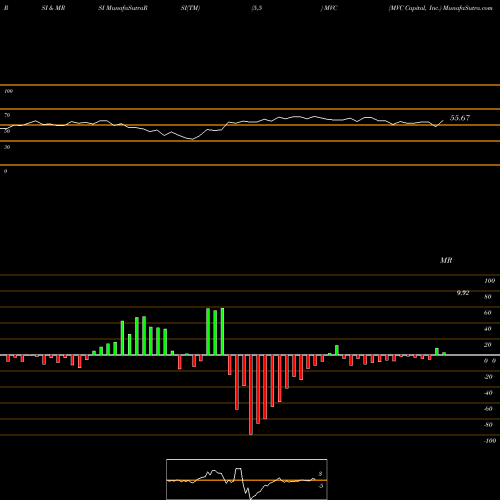Click the 'SI(TM)' header text

[190, 8]
